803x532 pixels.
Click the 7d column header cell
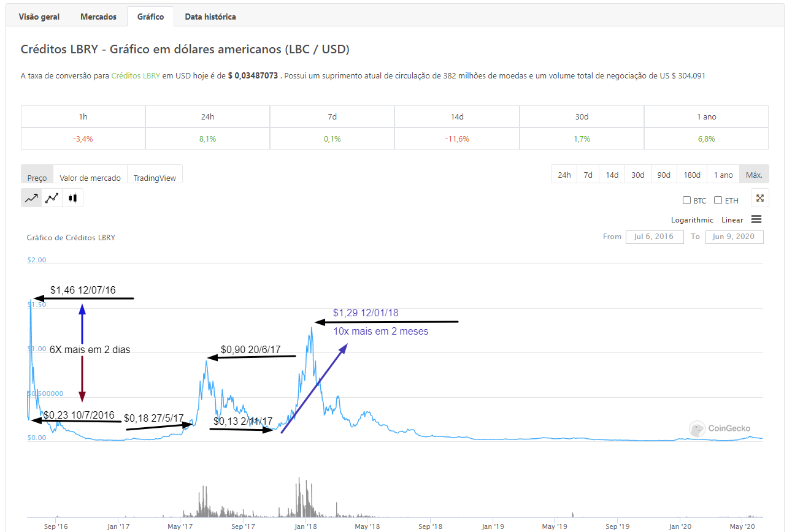332,116
